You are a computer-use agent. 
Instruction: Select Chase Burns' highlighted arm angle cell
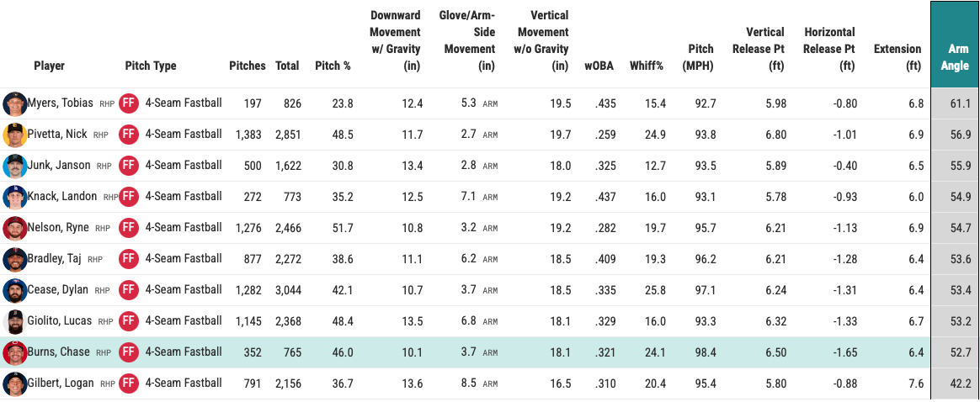point(954,352)
